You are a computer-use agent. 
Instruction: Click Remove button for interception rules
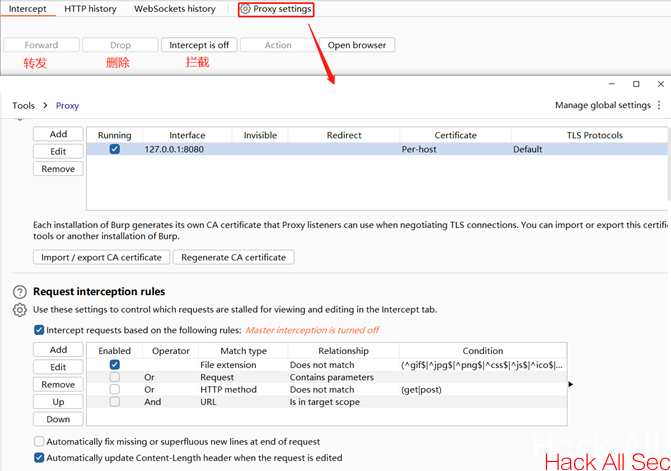[x=58, y=385]
